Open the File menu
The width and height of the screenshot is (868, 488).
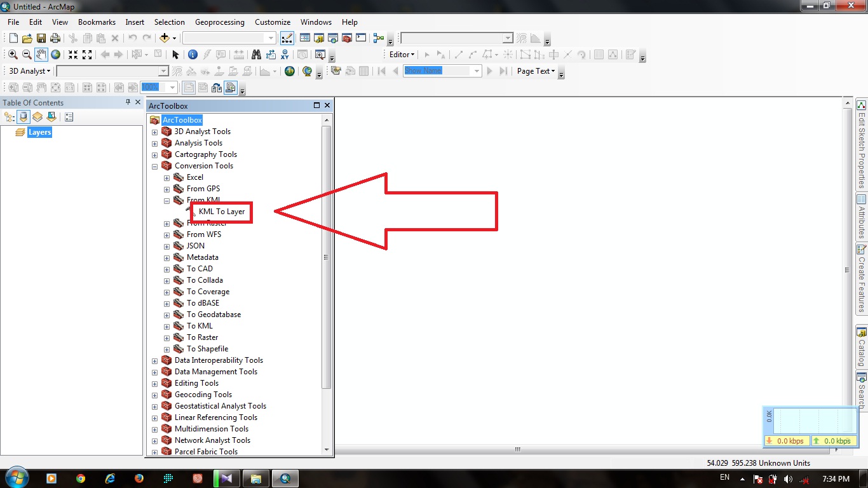[x=13, y=22]
